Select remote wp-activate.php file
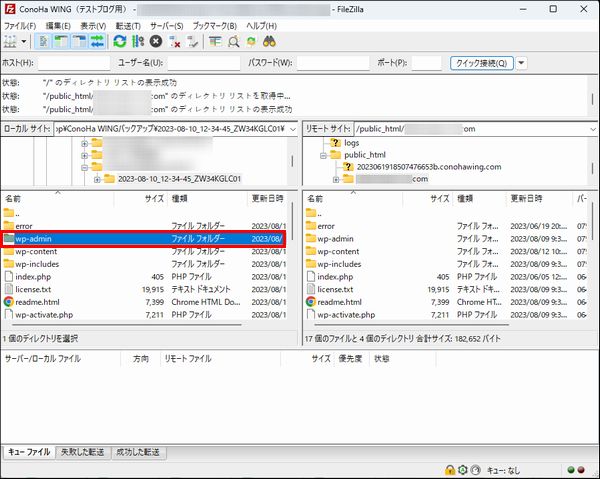The image size is (600, 479). (346, 314)
